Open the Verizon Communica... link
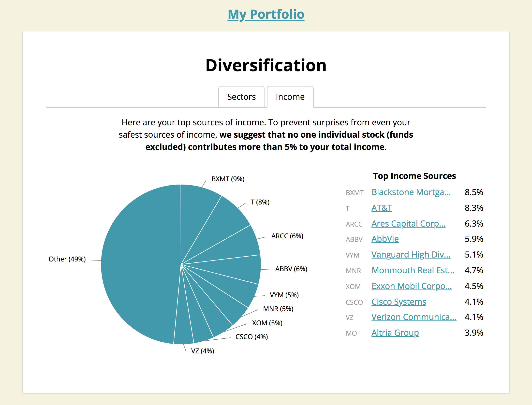 click(x=414, y=317)
